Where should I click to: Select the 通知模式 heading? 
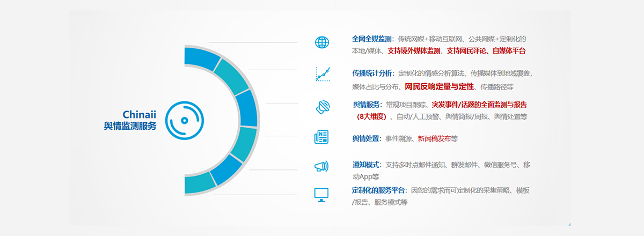pyautogui.click(x=366, y=165)
